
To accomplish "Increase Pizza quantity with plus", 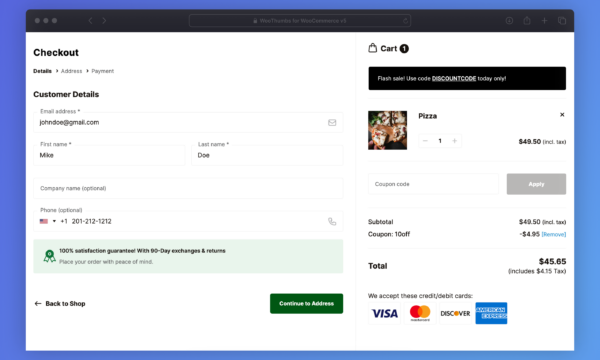I will (x=455, y=141).
